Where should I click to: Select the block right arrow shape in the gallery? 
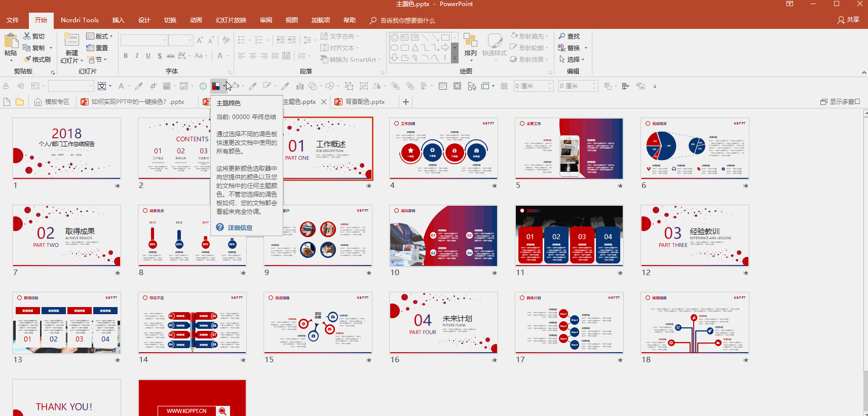(x=445, y=48)
